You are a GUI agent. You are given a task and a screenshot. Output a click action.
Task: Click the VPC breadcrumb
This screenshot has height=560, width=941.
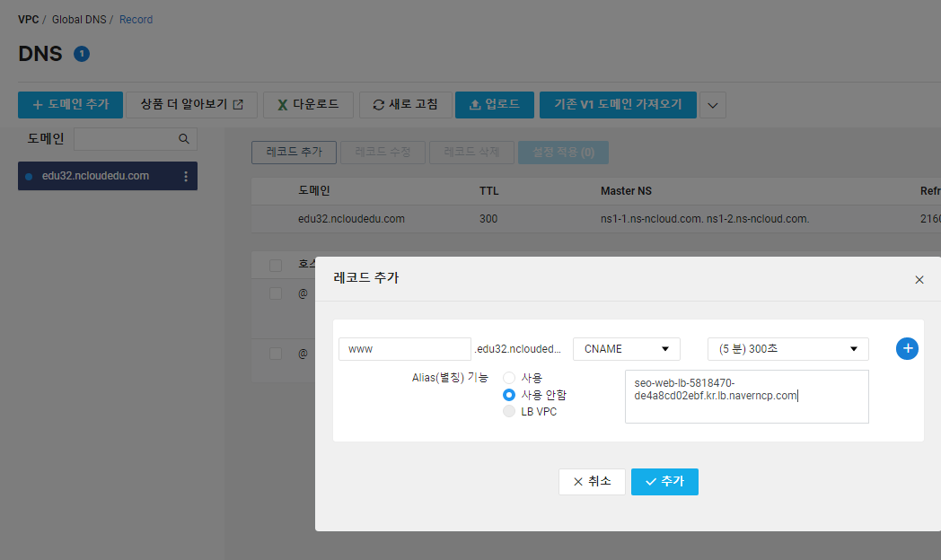pyautogui.click(x=28, y=20)
